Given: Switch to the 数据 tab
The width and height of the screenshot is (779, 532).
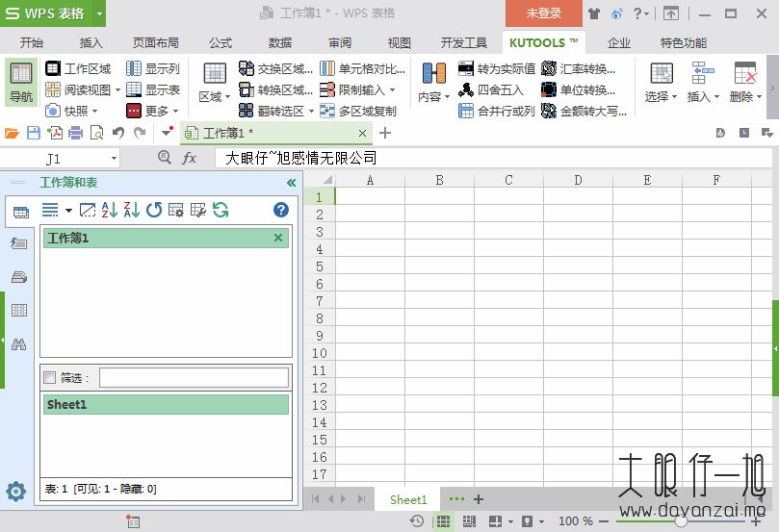Looking at the screenshot, I should coord(279,42).
